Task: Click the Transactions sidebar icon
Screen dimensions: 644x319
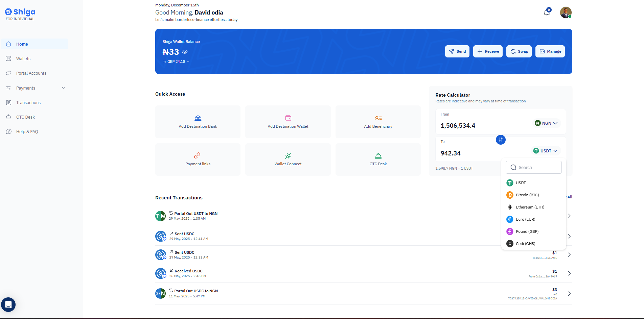Action: pyautogui.click(x=9, y=102)
